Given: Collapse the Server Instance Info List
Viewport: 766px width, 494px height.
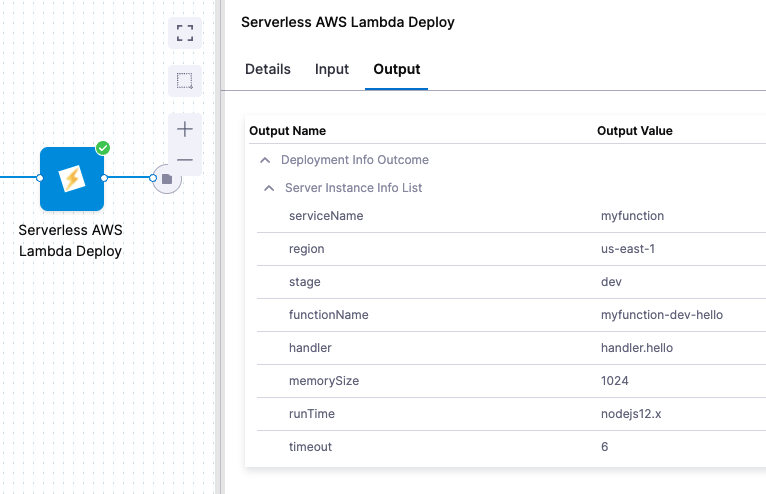Looking at the screenshot, I should pyautogui.click(x=269, y=188).
